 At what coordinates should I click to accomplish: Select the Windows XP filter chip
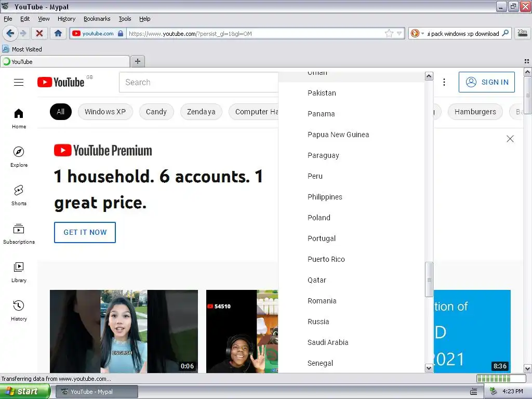pos(105,112)
